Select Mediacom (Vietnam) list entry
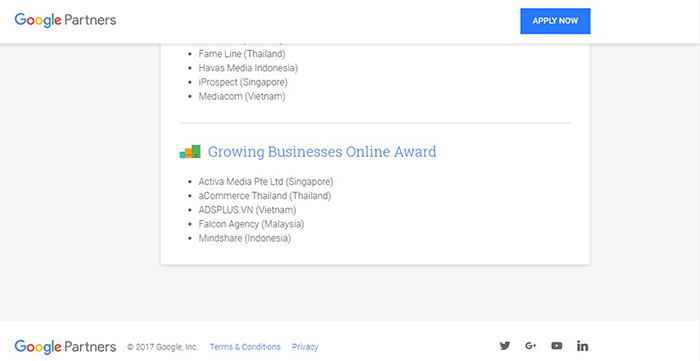 [242, 96]
